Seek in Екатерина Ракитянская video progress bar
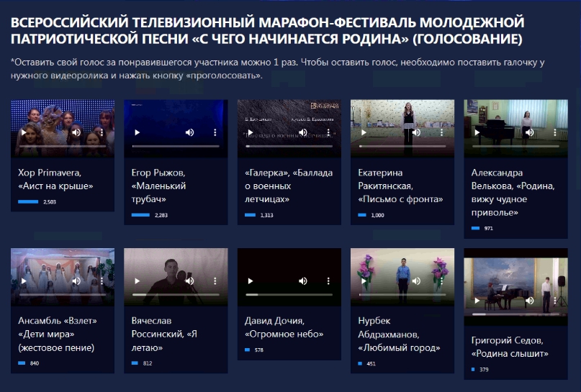 click(x=402, y=146)
